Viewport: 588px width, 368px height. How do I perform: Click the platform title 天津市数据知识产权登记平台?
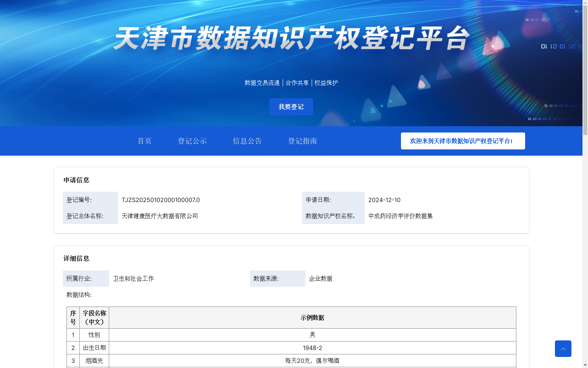coord(291,38)
